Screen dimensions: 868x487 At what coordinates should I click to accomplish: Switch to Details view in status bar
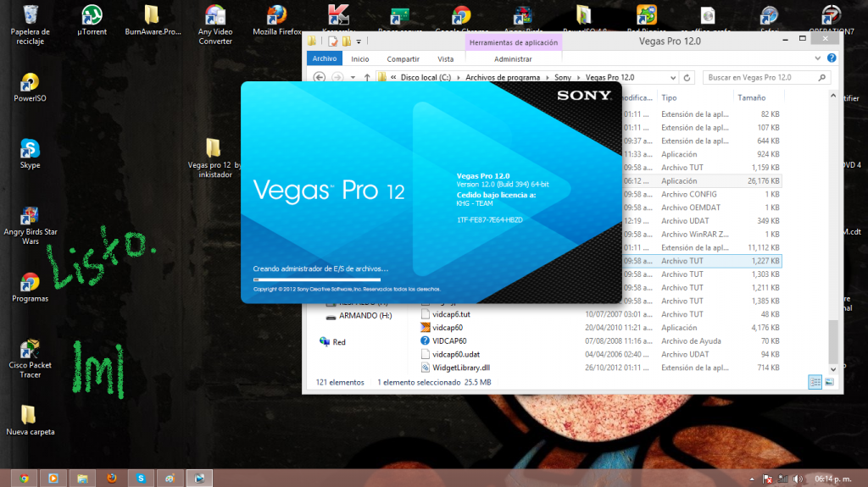click(815, 382)
